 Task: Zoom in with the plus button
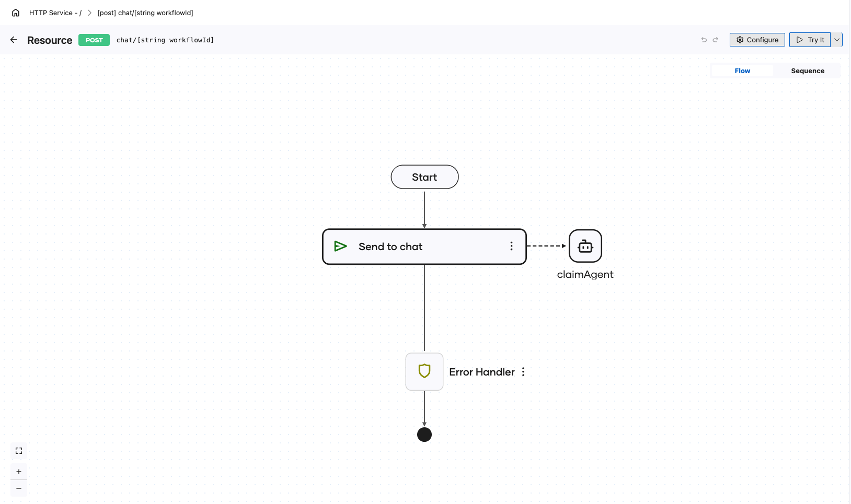click(19, 472)
